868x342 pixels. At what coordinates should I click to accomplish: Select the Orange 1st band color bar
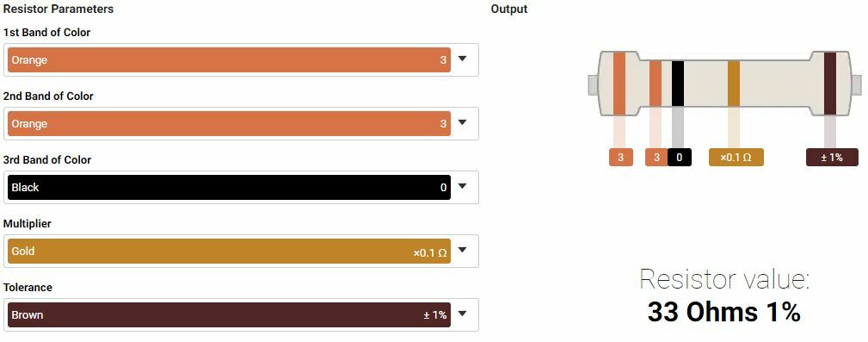click(x=229, y=59)
